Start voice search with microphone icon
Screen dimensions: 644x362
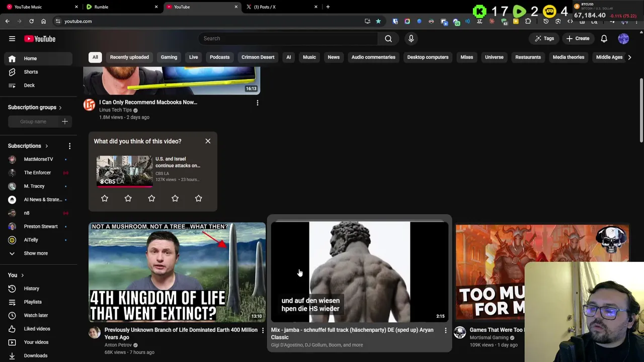point(411,39)
